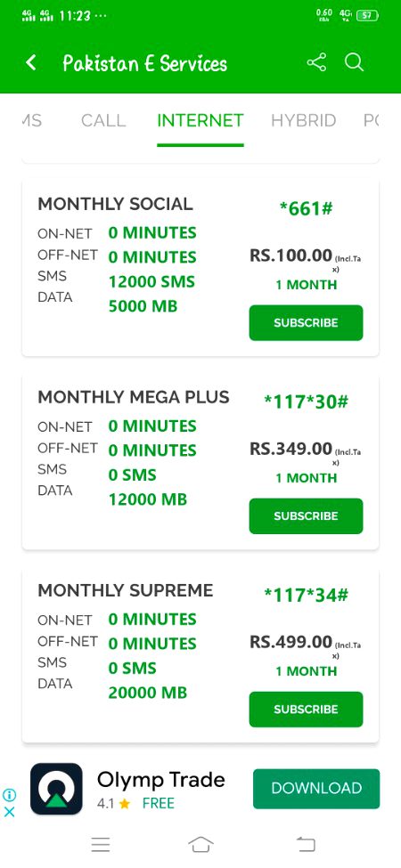This screenshot has height=868, width=401.
Task: Open the Android recent apps menu icon
Action: (x=101, y=844)
